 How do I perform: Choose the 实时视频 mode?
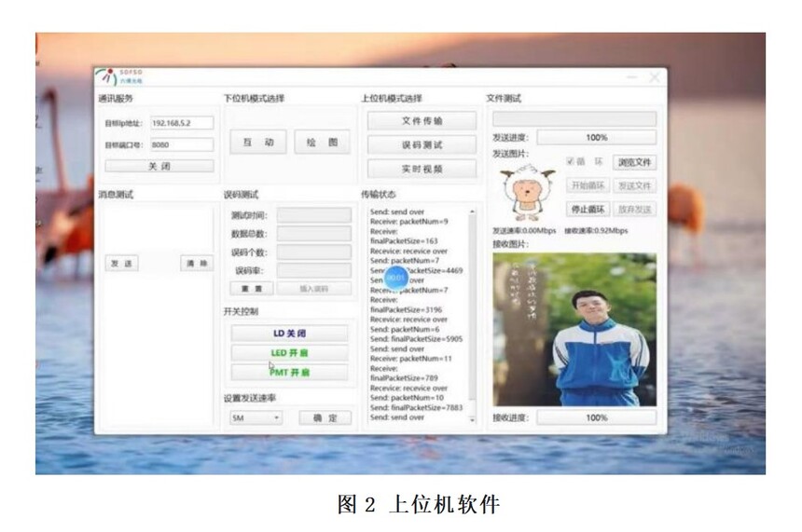(x=422, y=169)
